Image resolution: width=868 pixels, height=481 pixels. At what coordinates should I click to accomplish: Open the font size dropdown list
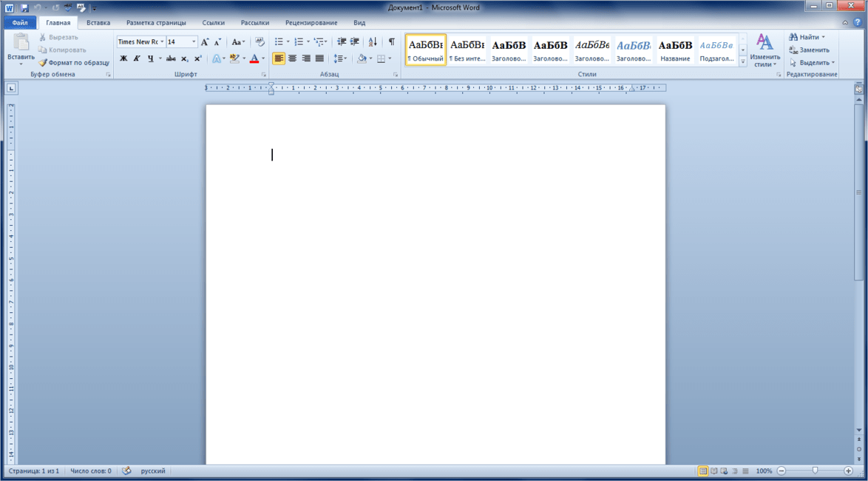194,42
